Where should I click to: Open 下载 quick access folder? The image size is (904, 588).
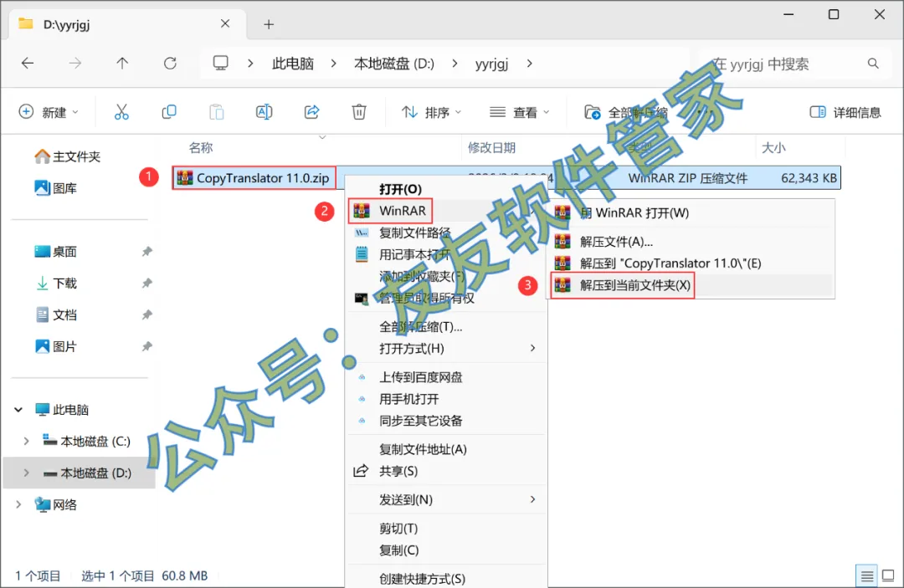pos(55,284)
